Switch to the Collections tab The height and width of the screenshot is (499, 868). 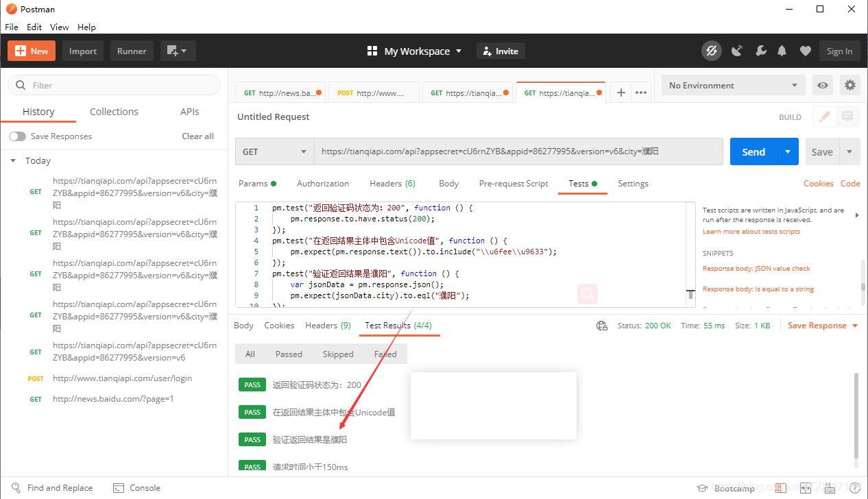pos(114,112)
